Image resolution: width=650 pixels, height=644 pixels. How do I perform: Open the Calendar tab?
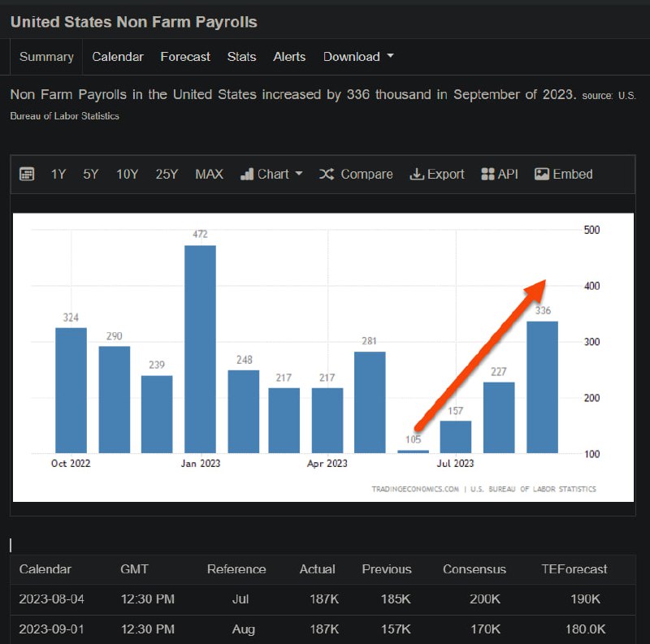(x=118, y=57)
